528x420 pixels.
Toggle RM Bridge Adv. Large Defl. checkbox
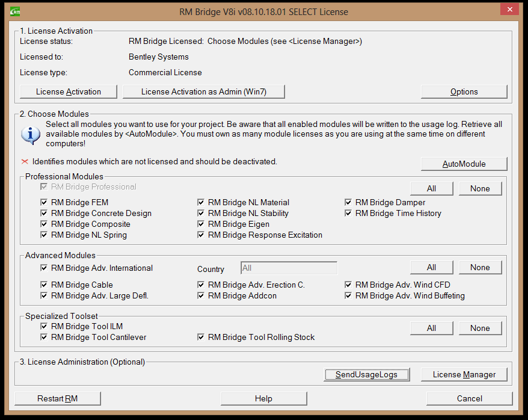(x=44, y=295)
